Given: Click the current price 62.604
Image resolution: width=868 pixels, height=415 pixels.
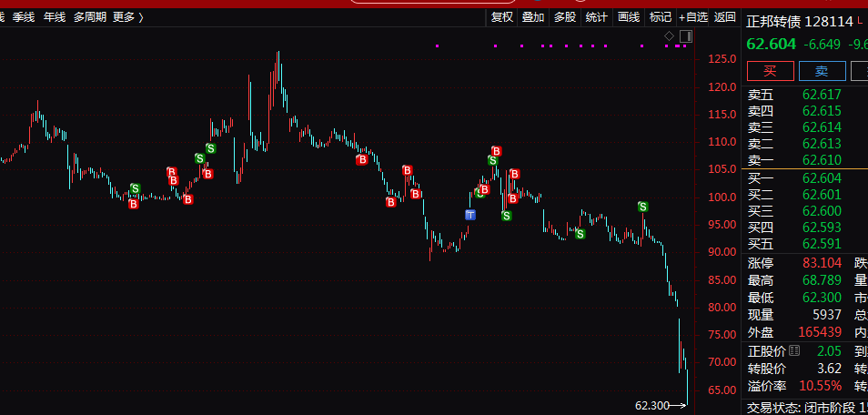Looking at the screenshot, I should pos(771,45).
